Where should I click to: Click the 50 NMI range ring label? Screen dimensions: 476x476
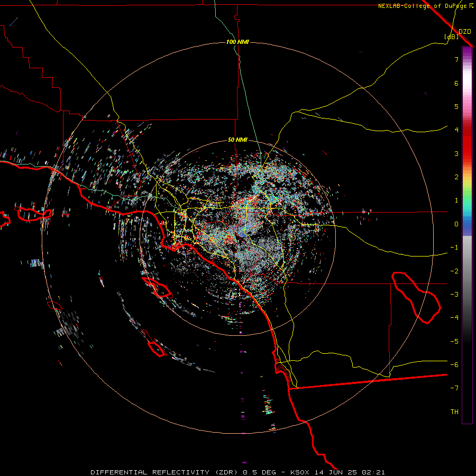click(x=237, y=140)
